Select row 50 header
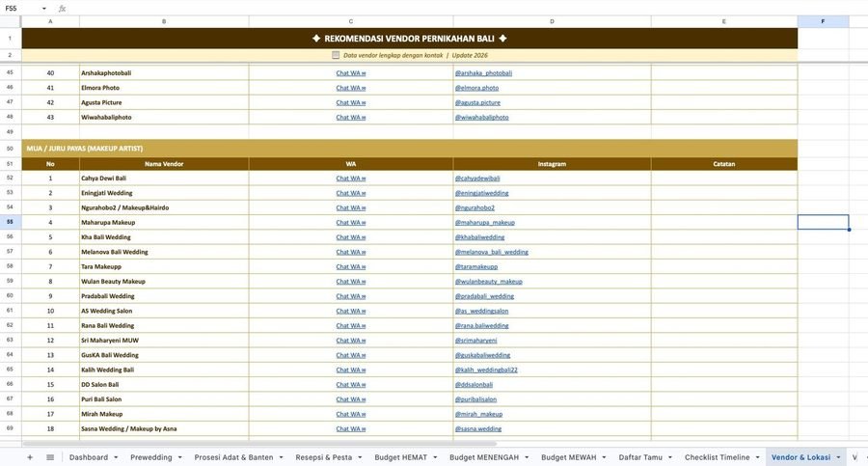868x466 pixels. (10, 149)
